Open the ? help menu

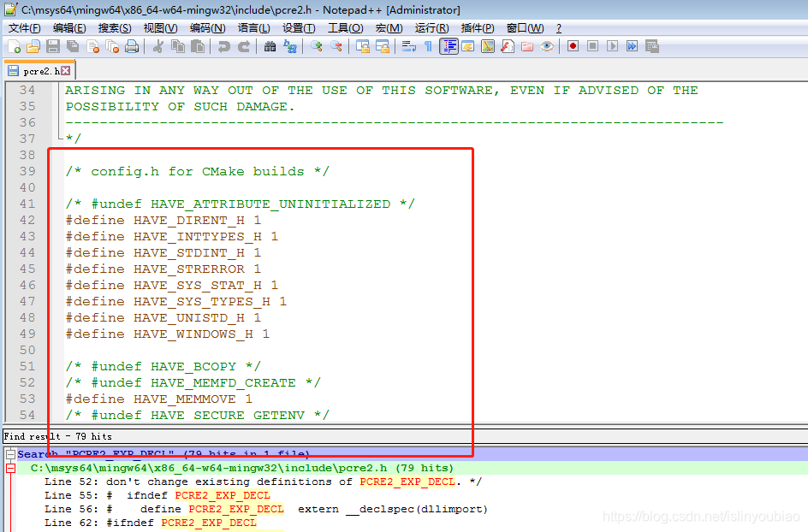tap(559, 28)
